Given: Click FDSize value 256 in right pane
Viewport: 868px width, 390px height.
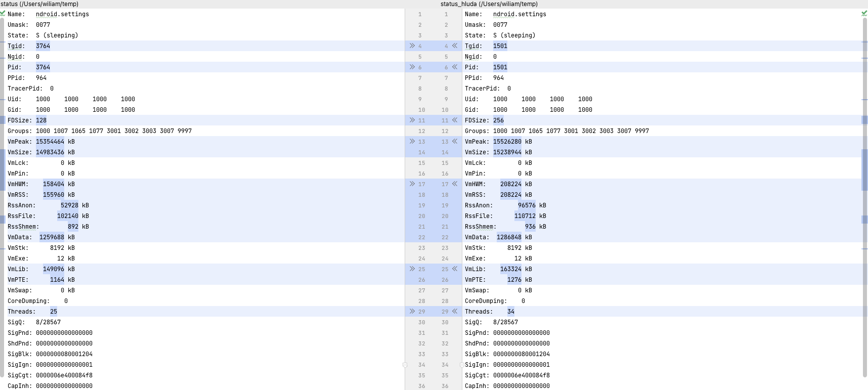Looking at the screenshot, I should click(x=498, y=120).
